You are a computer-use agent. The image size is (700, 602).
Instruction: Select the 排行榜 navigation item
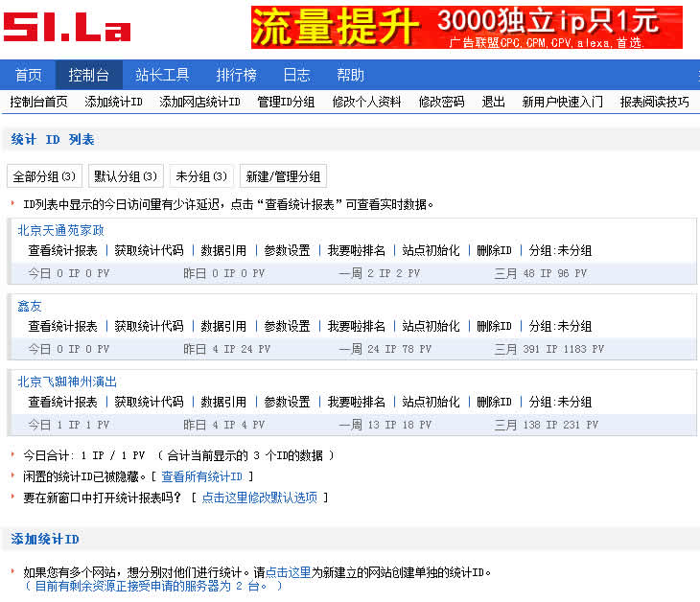pyautogui.click(x=236, y=75)
